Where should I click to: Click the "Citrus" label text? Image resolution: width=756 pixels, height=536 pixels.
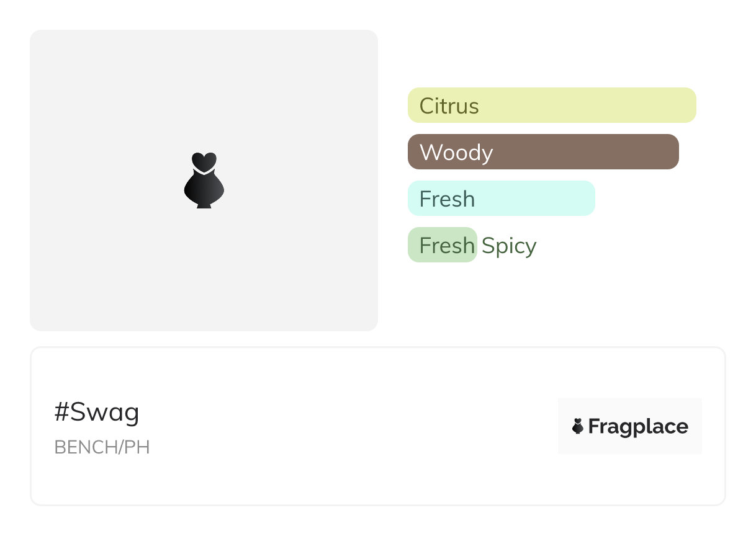click(449, 106)
